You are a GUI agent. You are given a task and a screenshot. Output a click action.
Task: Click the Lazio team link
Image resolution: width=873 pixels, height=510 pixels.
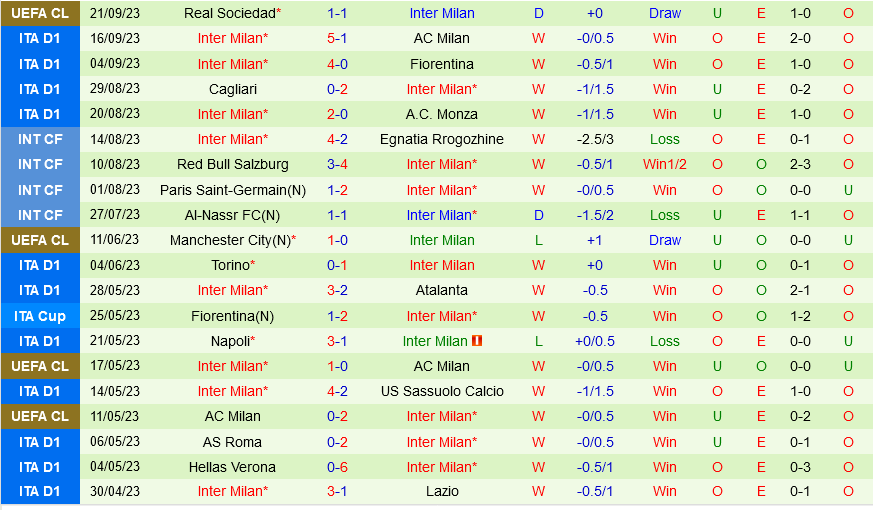click(442, 492)
